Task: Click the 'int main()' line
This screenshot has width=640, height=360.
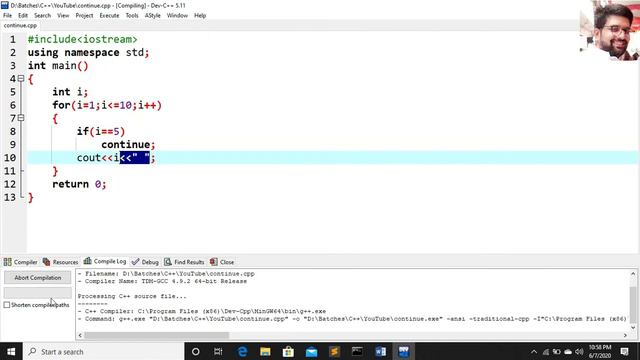Action: point(58,66)
